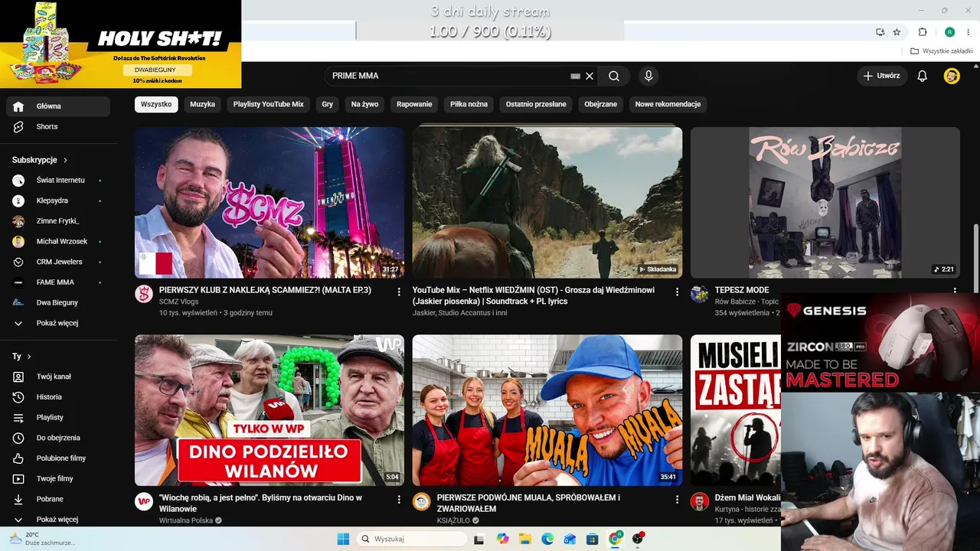The height and width of the screenshot is (551, 980).
Task: Select the Piłka nożna filter chip
Action: click(x=469, y=104)
